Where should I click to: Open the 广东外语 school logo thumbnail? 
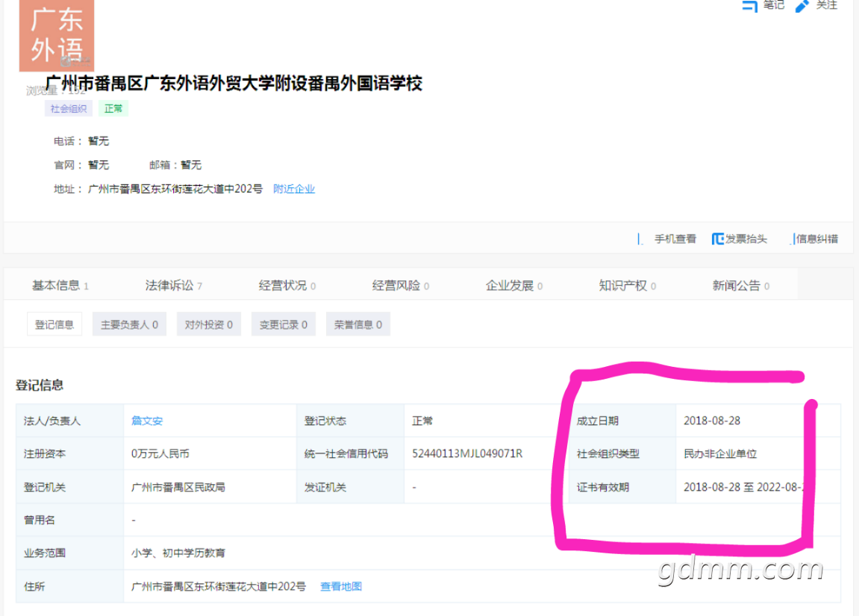57,36
